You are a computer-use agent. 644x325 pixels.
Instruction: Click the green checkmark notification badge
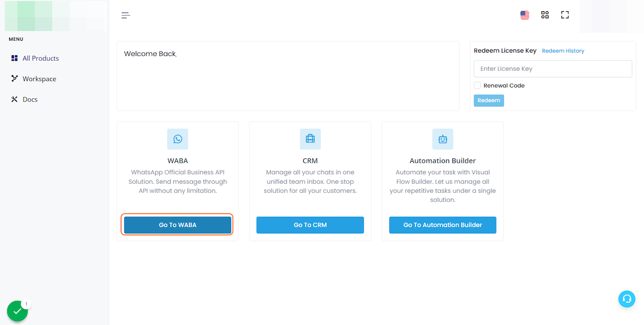tap(17, 311)
